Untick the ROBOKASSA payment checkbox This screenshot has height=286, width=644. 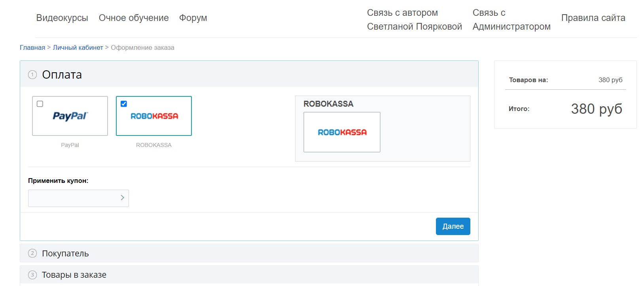click(x=124, y=104)
